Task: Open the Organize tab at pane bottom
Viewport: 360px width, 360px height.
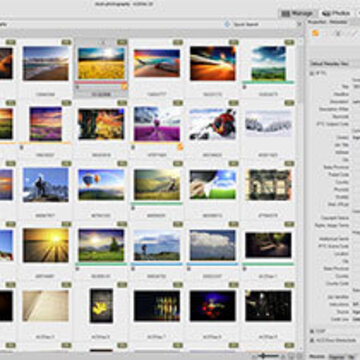Action: coord(336,356)
